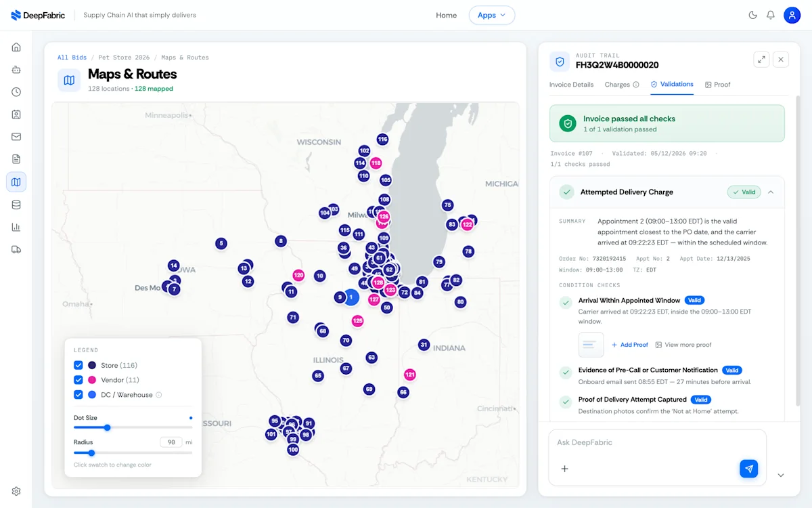Click store marker 116 in Wisconsin
The height and width of the screenshot is (508, 812).
(382, 140)
